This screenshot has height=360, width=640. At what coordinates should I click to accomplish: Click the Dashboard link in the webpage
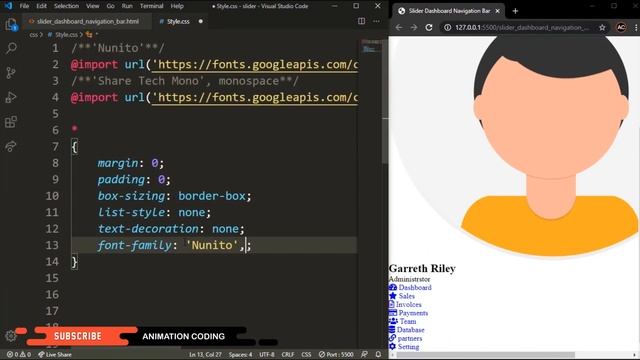coord(415,287)
